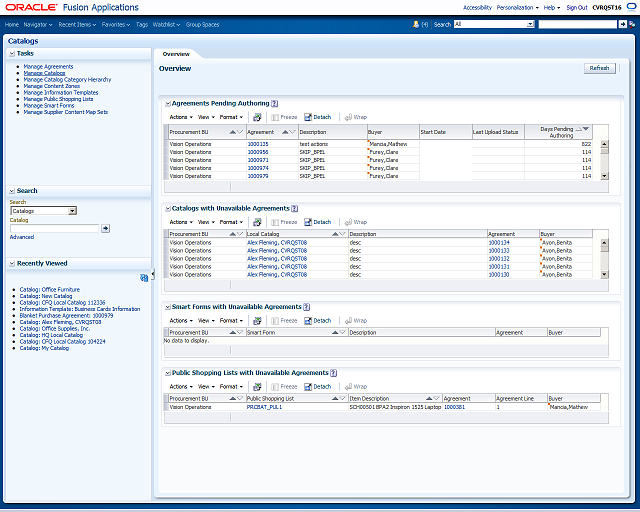Open the Navigator menu
This screenshot has height=512, width=640.
pyautogui.click(x=38, y=24)
